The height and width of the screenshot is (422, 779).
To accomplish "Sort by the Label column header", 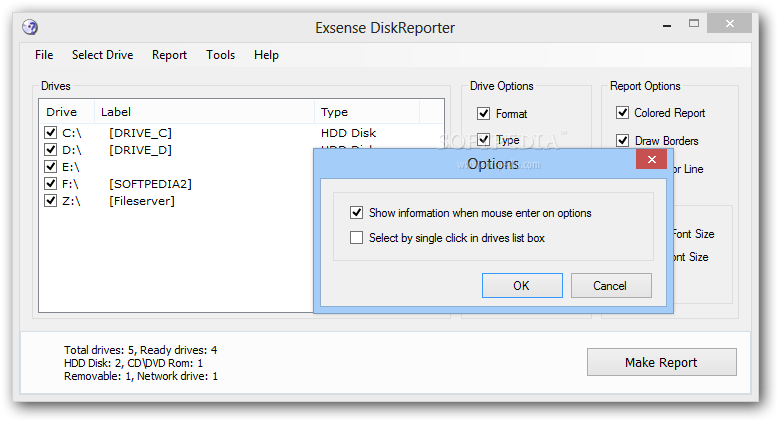I will tap(204, 112).
